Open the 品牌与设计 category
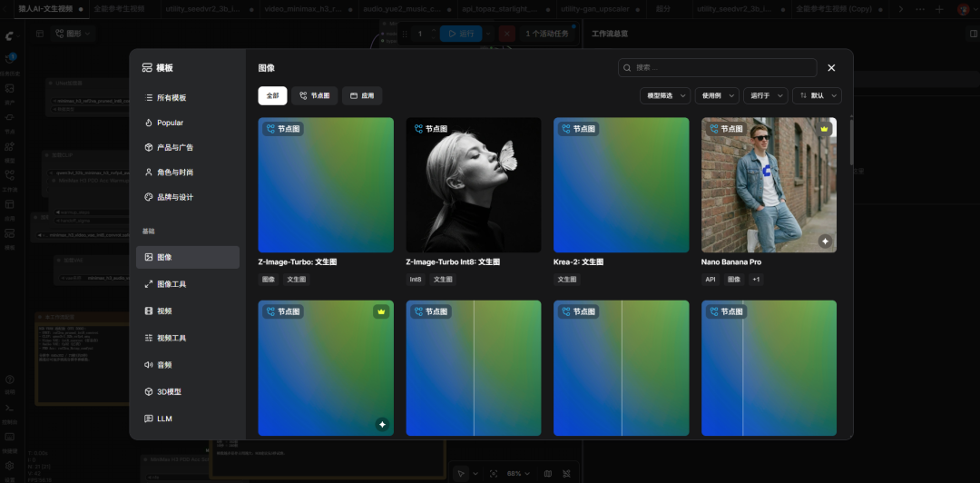Screen dimensions: 980x483 188,197
